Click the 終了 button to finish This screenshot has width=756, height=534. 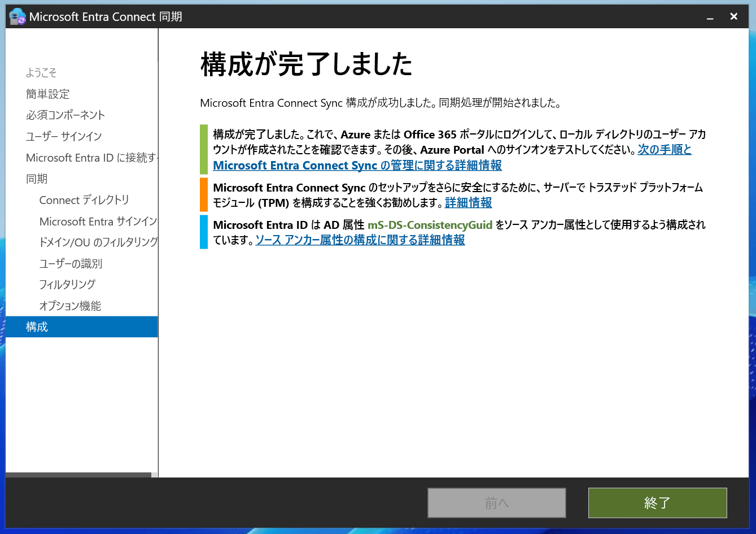657,503
